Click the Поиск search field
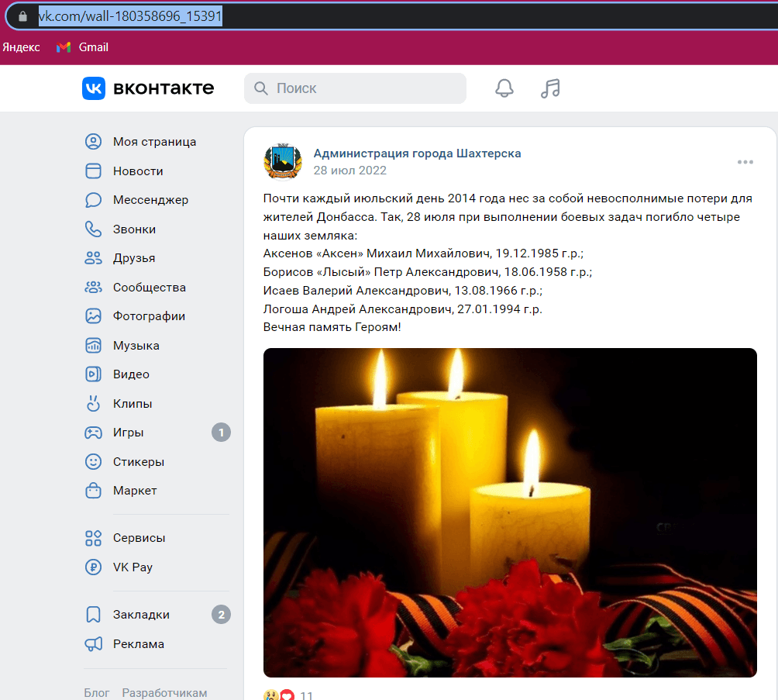The height and width of the screenshot is (700, 778). pyautogui.click(x=355, y=88)
